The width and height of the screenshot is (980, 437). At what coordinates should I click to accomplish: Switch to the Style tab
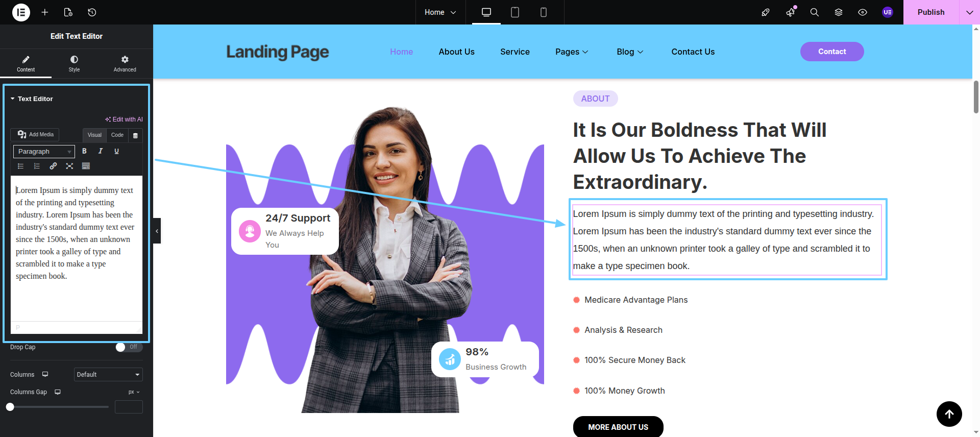point(75,64)
